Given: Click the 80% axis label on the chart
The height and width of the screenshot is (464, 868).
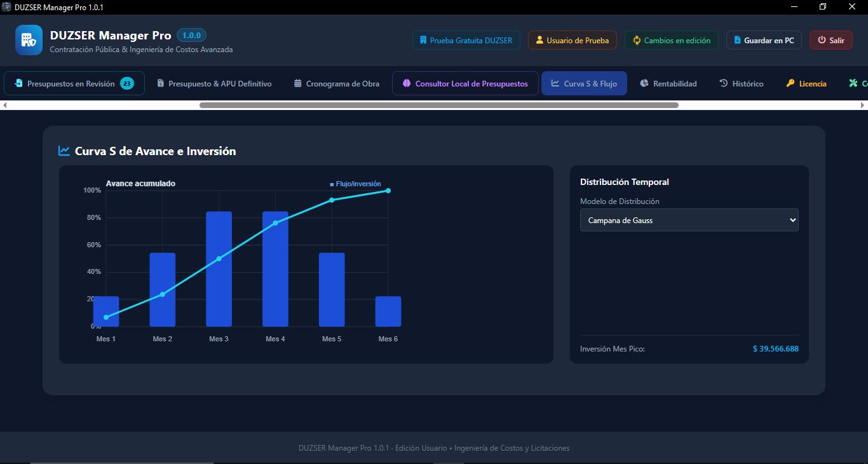Looking at the screenshot, I should [x=94, y=218].
